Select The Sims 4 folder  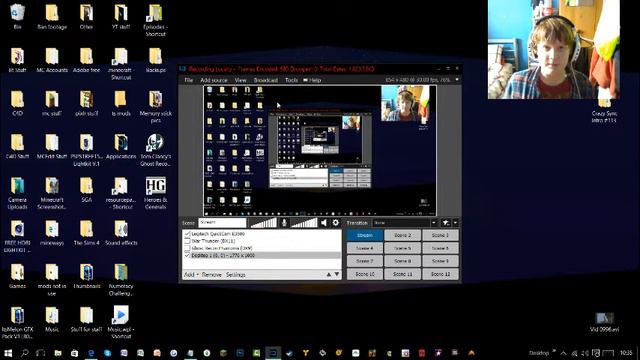[87, 233]
